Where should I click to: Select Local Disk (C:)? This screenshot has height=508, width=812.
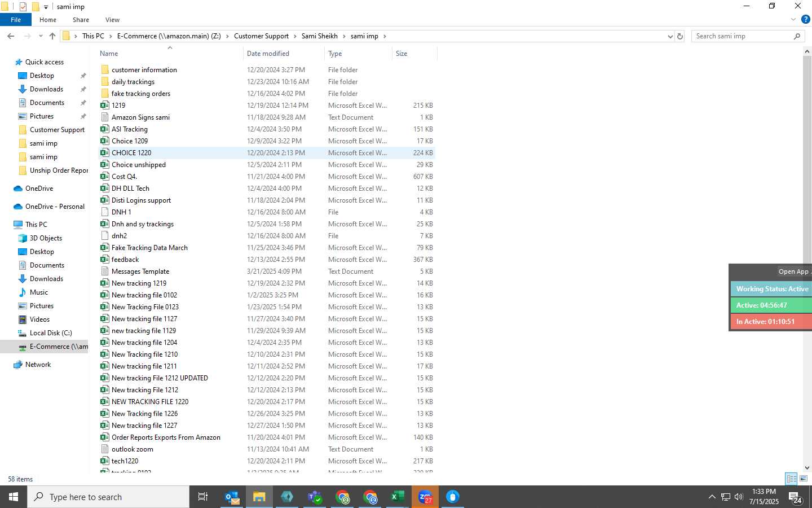(x=51, y=333)
